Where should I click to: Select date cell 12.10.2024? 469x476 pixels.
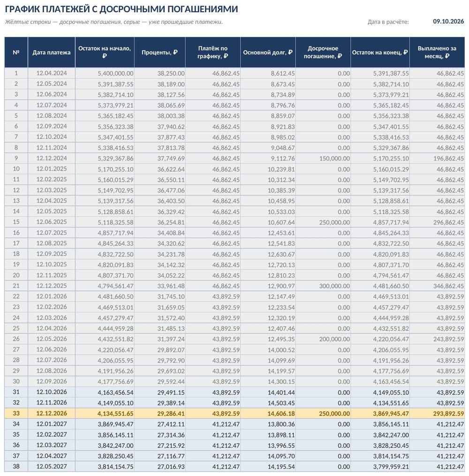(51, 137)
